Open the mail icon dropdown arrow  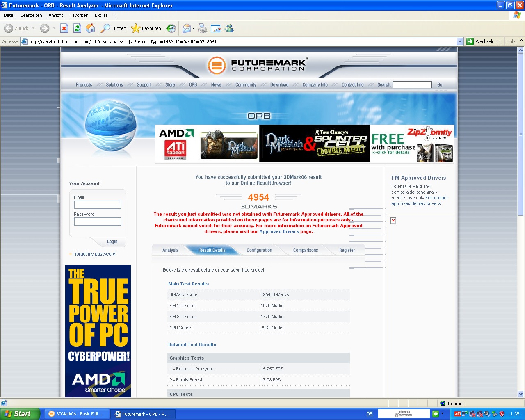[193, 28]
